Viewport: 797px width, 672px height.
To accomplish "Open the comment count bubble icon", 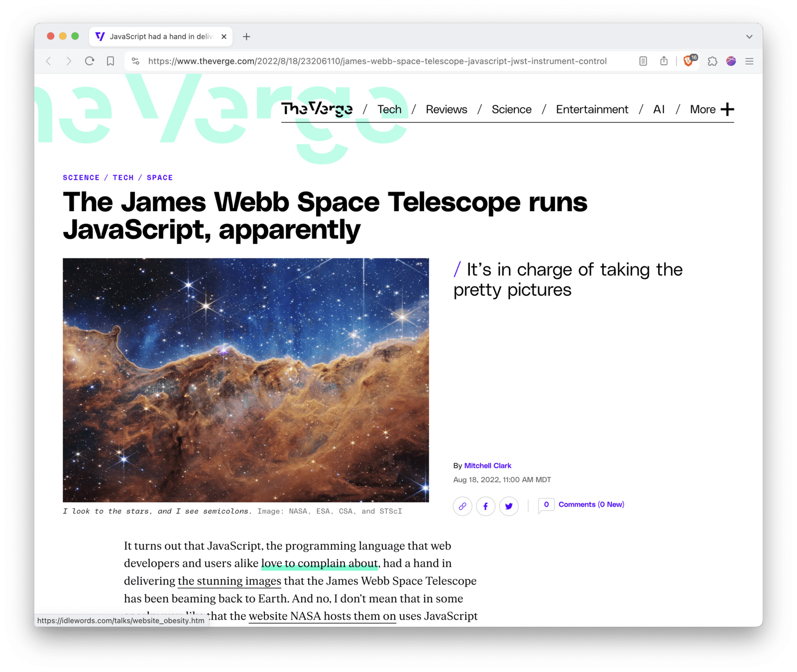I will [x=546, y=505].
